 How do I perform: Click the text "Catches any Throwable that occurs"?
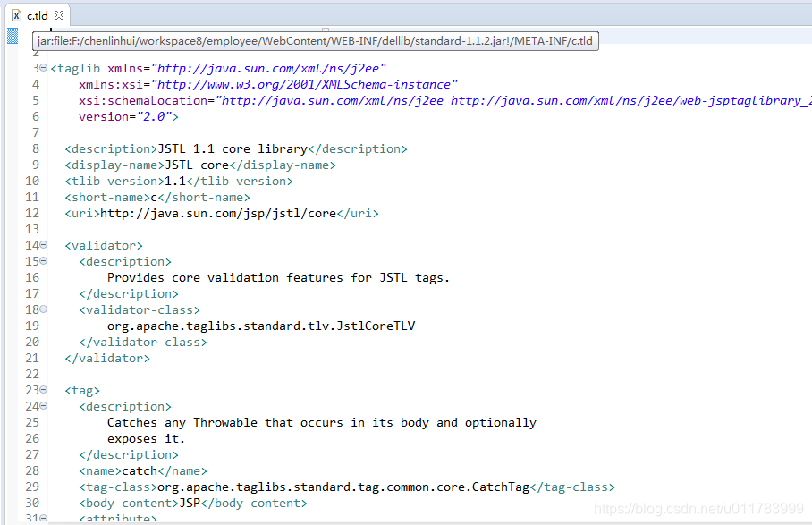point(224,422)
